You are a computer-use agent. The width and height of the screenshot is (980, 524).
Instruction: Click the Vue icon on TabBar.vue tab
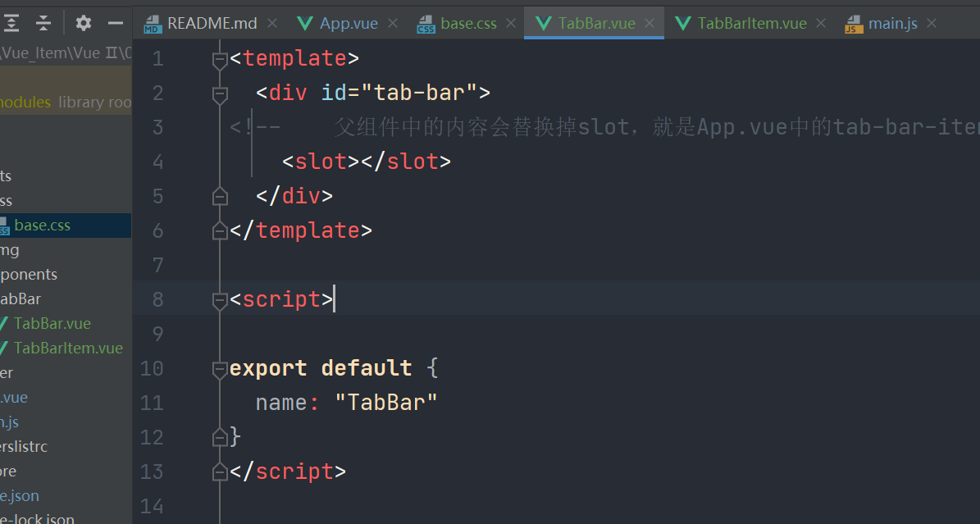point(544,24)
